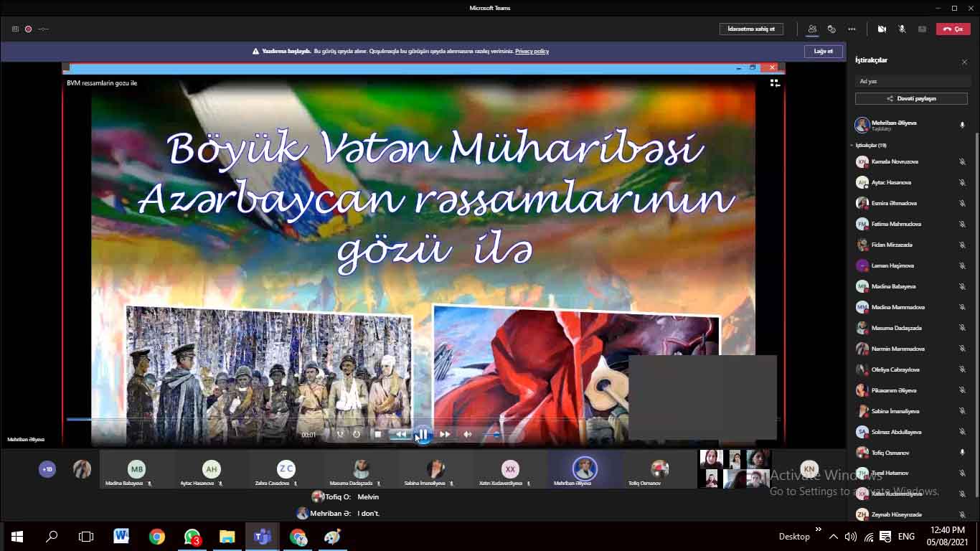Fast forward the shared video
980x551 pixels.
pyautogui.click(x=445, y=435)
